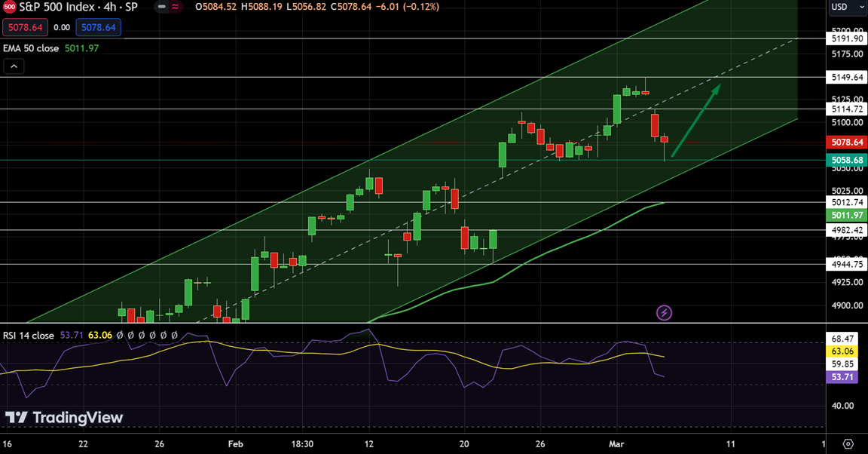The width and height of the screenshot is (868, 454).
Task: Click the pink wavy indicator status icon
Action: click(176, 7)
